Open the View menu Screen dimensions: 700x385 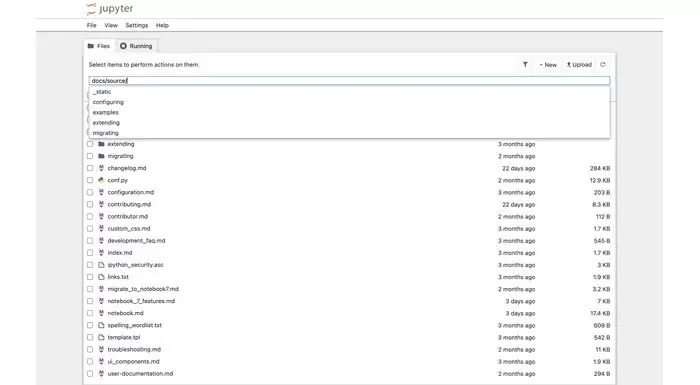coord(111,25)
